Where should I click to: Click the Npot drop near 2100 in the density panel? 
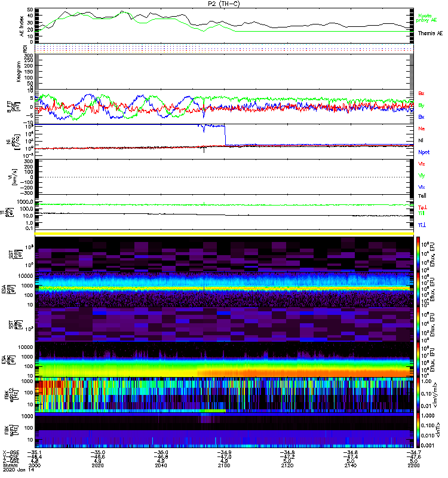(x=225, y=135)
